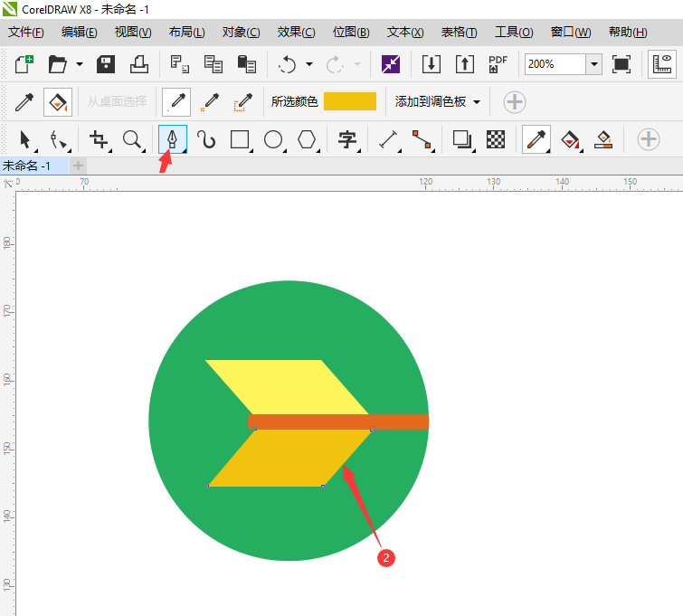683x616 pixels.
Task: Select the Pen tool in the toolbox
Action: click(x=172, y=139)
